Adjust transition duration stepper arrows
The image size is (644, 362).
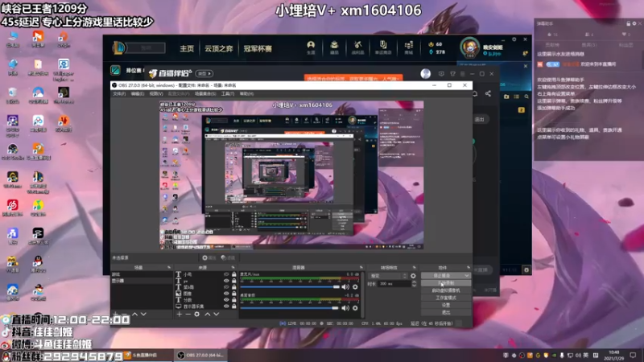[x=414, y=284]
